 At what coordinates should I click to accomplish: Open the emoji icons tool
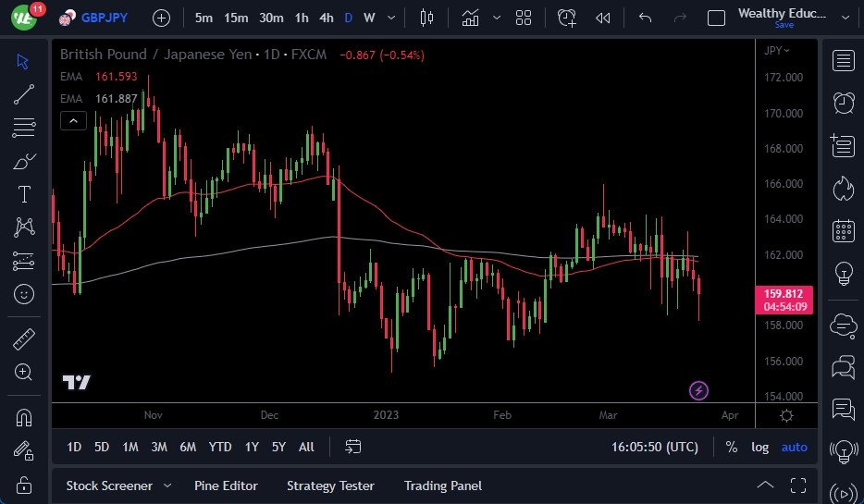(x=24, y=294)
